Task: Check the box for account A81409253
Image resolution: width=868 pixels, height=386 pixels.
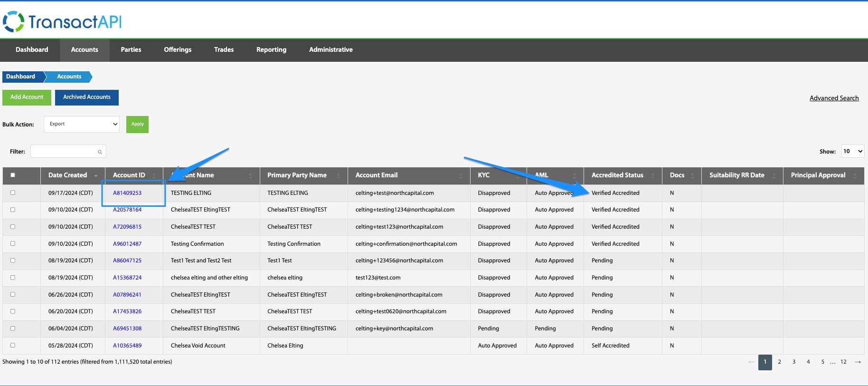Action: pos(13,193)
